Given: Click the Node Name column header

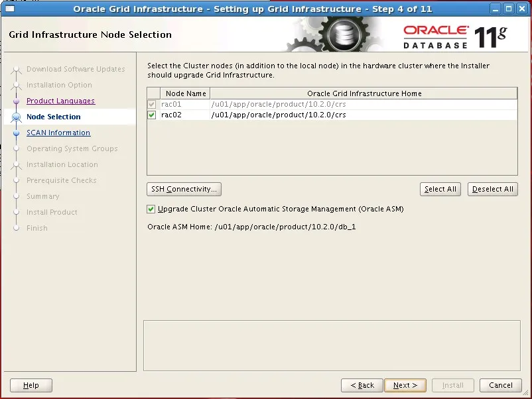Looking at the screenshot, I should tap(186, 94).
